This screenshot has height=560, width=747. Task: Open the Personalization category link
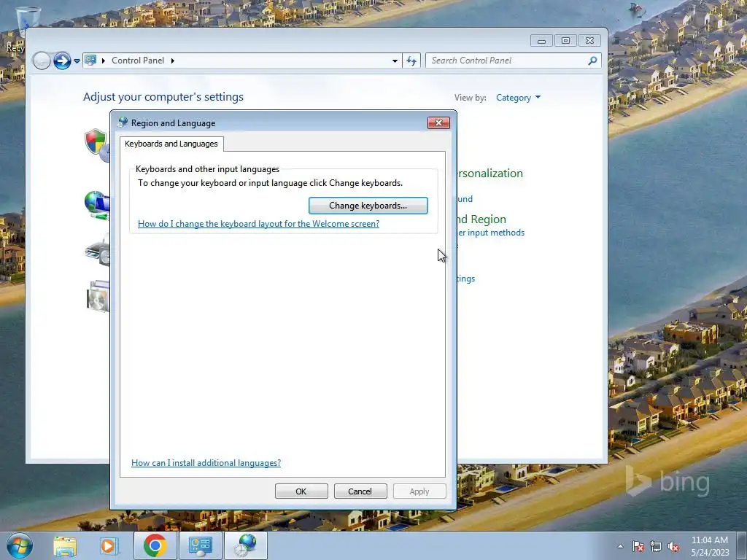pyautogui.click(x=489, y=174)
